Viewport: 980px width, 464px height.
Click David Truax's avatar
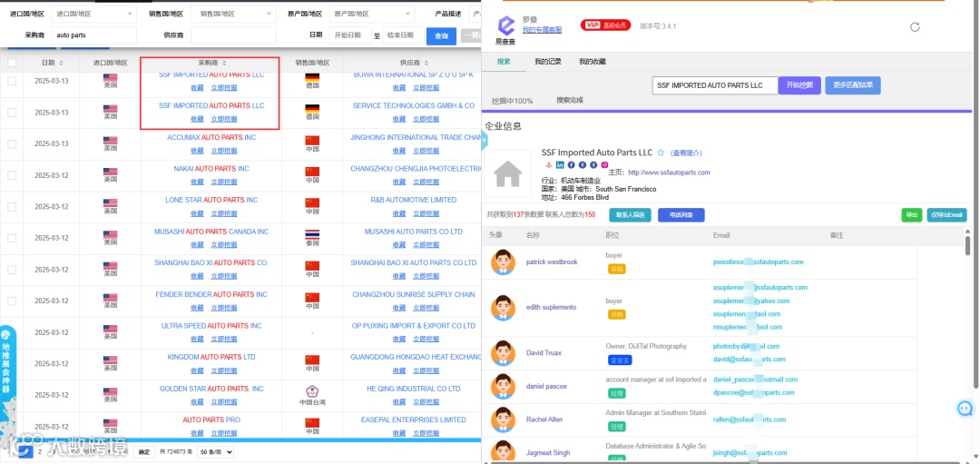(503, 352)
